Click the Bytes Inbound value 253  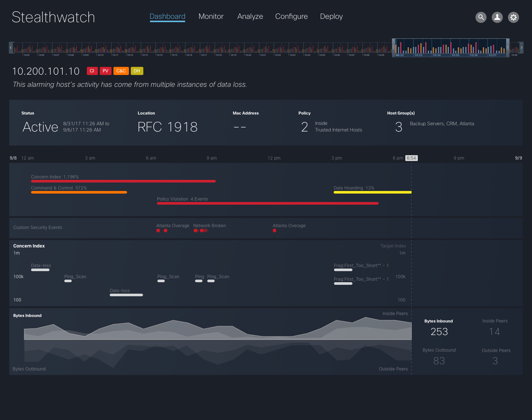439,332
